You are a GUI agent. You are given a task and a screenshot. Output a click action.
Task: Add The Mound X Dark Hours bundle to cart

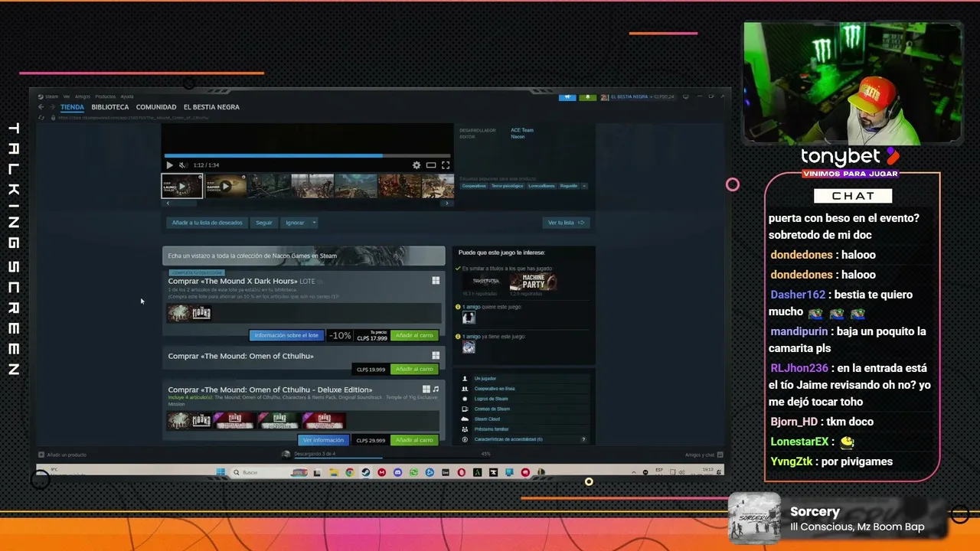click(x=414, y=335)
